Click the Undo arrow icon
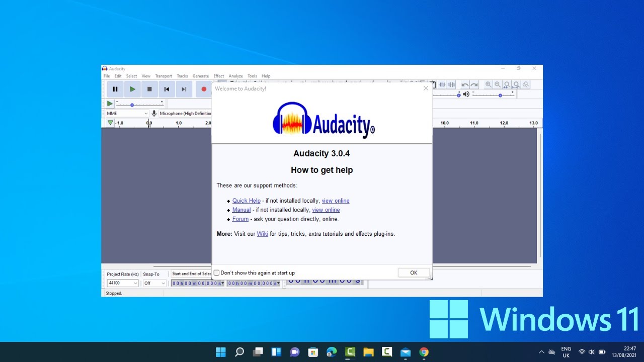Viewport: 644px width, 362px height. 465,85
